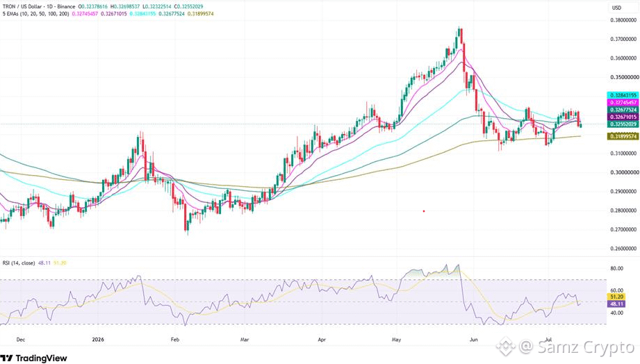Click the Apr label on time axis
Image resolution: width=640 pixels, height=364 pixels.
(322, 340)
